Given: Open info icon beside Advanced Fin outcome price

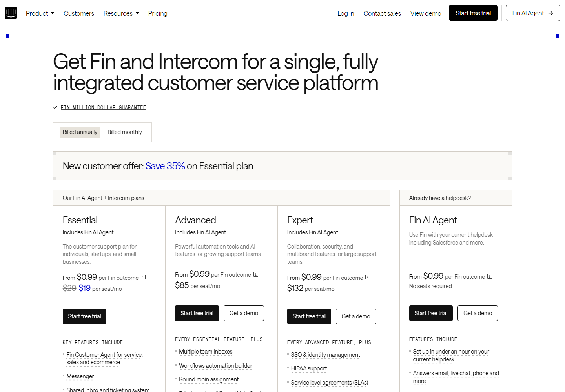Looking at the screenshot, I should click(x=256, y=274).
